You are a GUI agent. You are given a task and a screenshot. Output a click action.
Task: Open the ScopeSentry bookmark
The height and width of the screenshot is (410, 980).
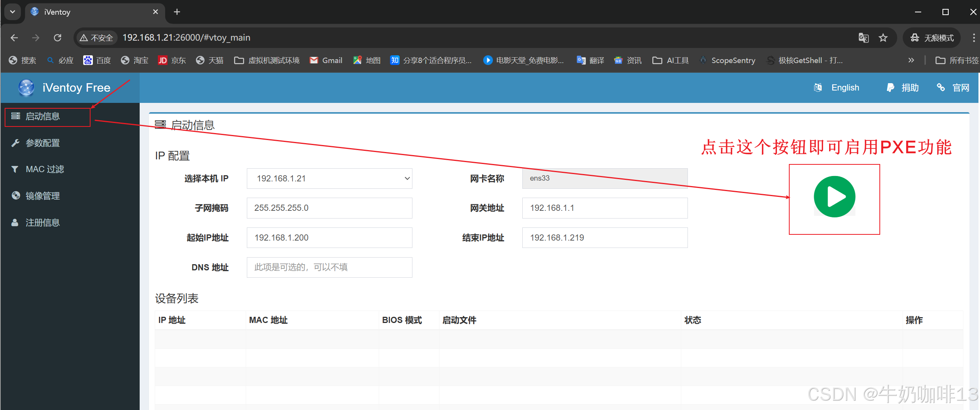tap(727, 60)
